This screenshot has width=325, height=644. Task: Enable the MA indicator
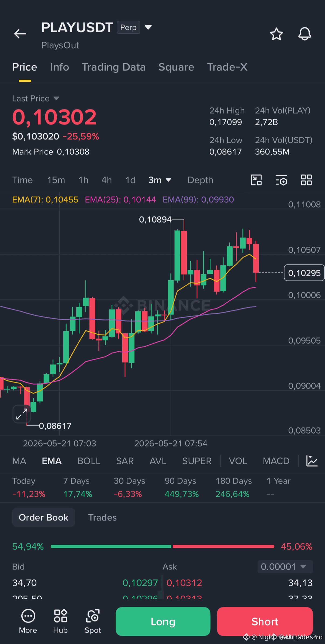(19, 461)
